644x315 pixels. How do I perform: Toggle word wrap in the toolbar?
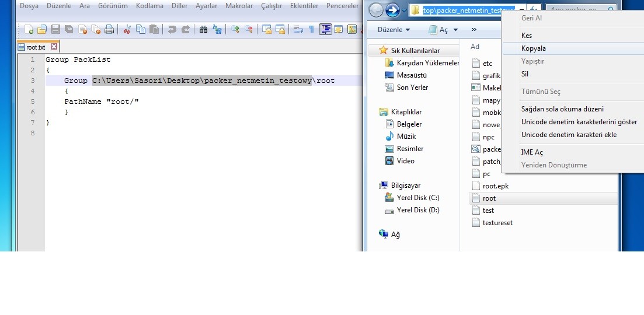[x=298, y=29]
